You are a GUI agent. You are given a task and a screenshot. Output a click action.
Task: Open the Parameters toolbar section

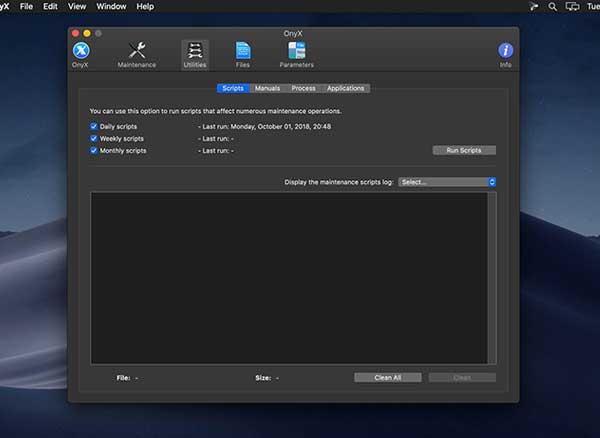297,54
